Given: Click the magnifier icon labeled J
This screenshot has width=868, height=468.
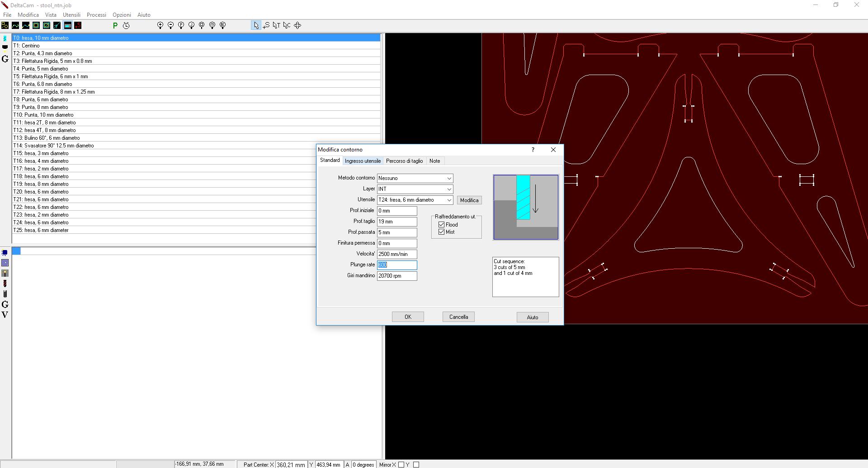Looking at the screenshot, I should coord(191,25).
